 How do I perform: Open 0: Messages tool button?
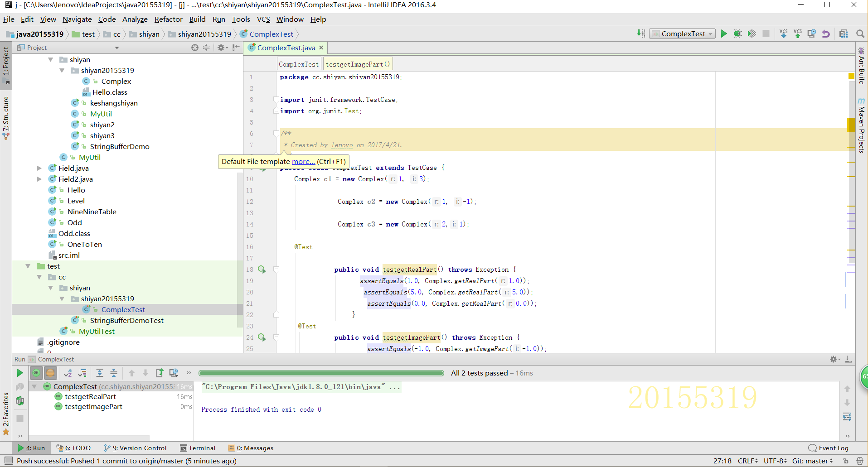(251, 448)
